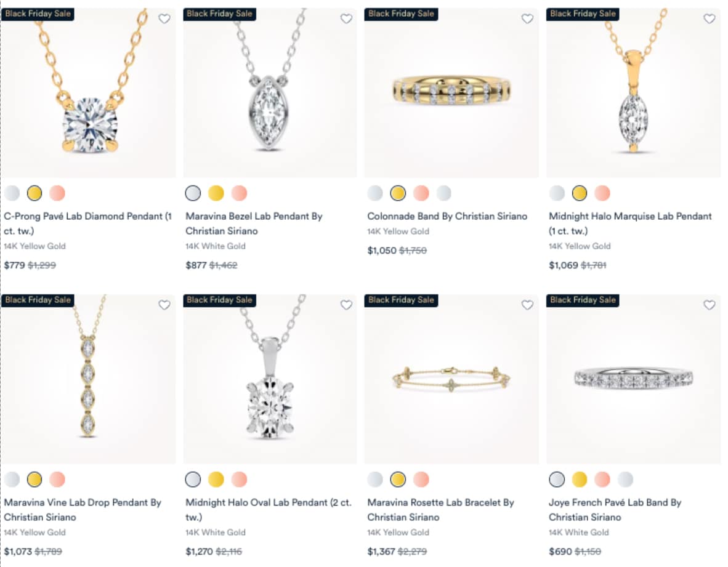728x567 pixels.
Task: Select white gold swatch for Joye French Pavé Band
Action: coord(556,478)
